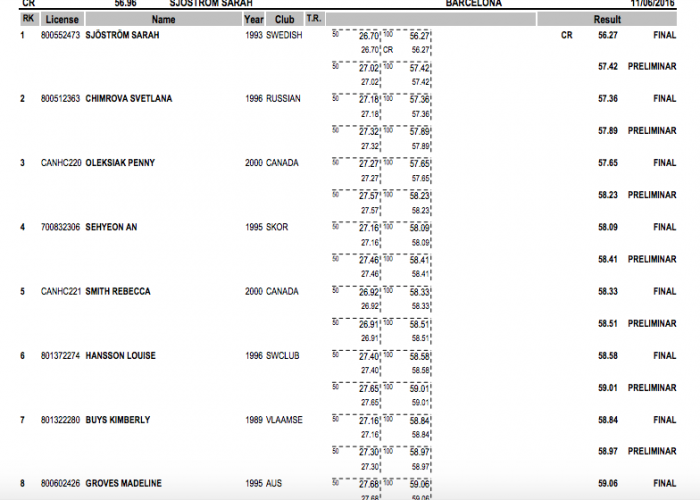This screenshot has width=700, height=500.
Task: Select the name OLEKSIAK PENNY
Action: pos(120,162)
